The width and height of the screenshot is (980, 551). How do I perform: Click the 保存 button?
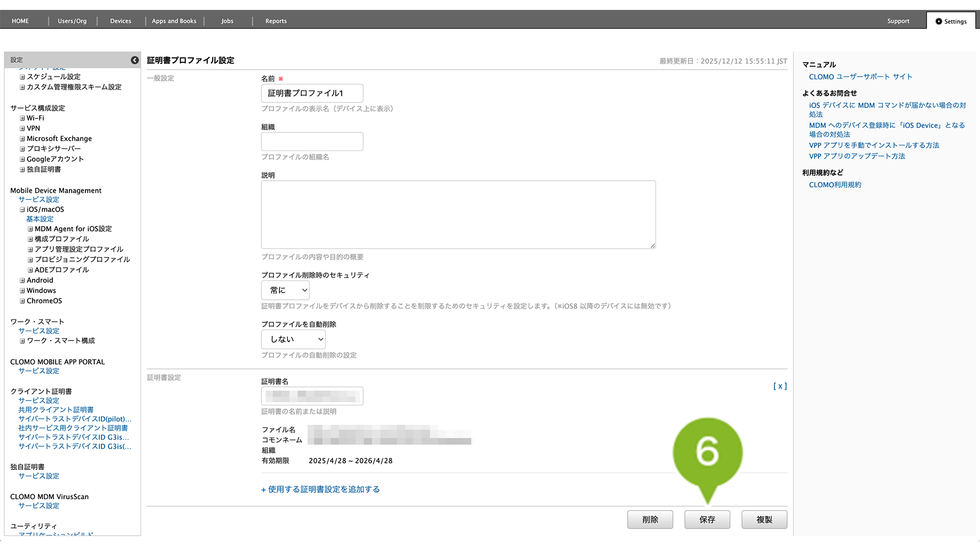click(707, 520)
